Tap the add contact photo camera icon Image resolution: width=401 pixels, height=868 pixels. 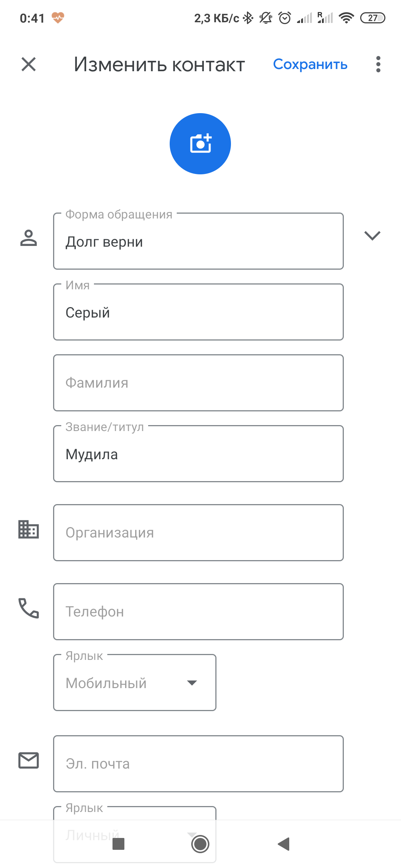(200, 144)
